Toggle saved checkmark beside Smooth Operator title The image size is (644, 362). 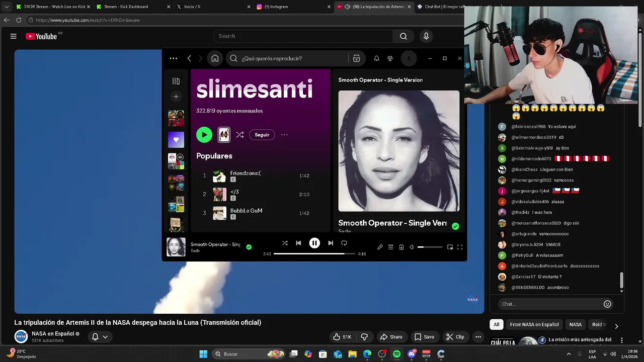coord(455,226)
